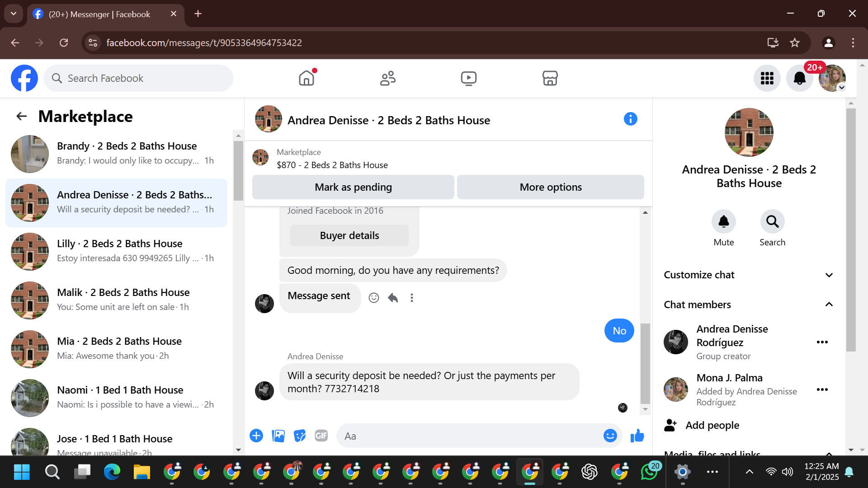The width and height of the screenshot is (868, 488).
Task: Click Mark as pending button
Action: click(x=353, y=187)
